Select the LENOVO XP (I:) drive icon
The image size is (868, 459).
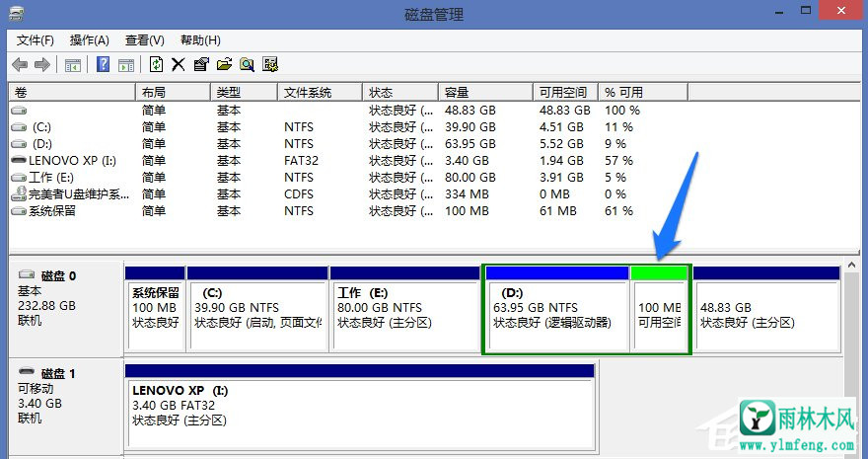tap(19, 161)
